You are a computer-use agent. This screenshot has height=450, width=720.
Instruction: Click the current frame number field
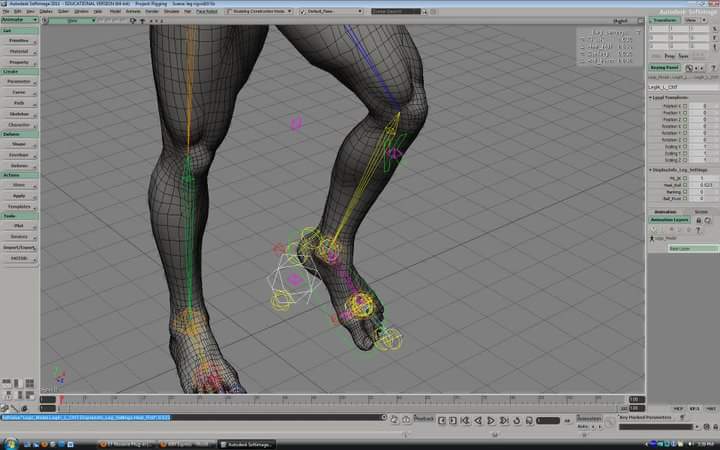[x=548, y=420]
